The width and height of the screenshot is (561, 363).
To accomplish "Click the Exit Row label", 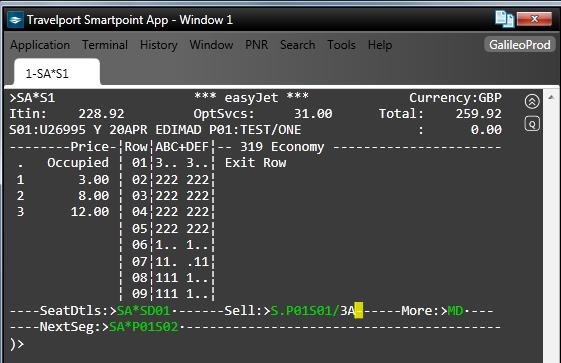I will [x=255, y=163].
